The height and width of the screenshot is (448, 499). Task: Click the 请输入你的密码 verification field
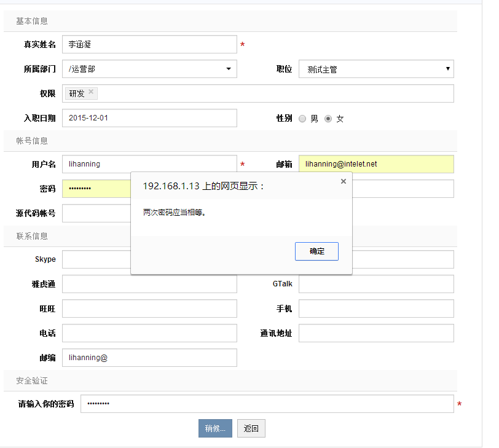pos(267,404)
